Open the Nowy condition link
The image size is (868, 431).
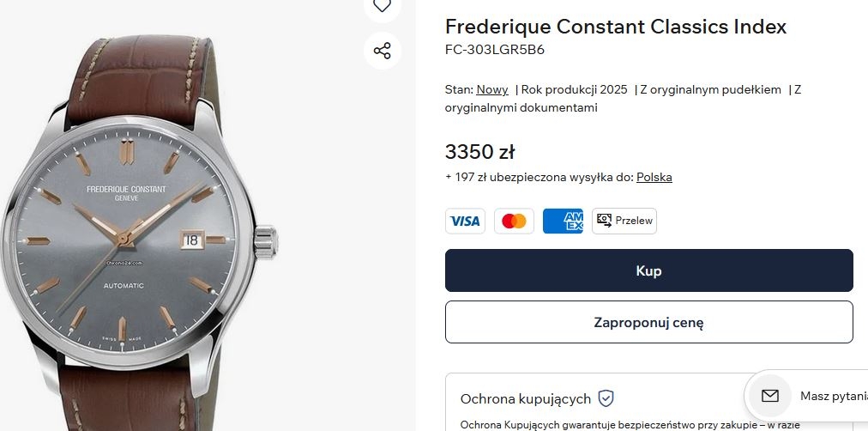(492, 89)
